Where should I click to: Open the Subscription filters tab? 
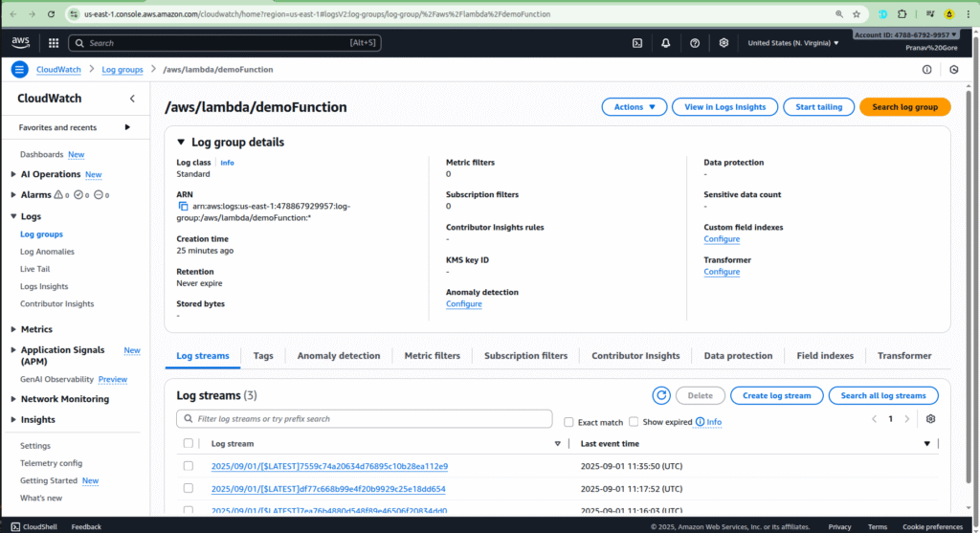525,356
